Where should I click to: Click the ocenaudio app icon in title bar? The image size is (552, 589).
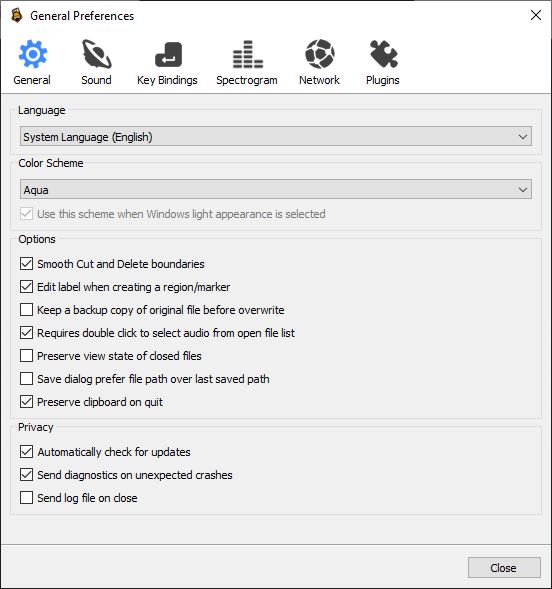point(16,16)
